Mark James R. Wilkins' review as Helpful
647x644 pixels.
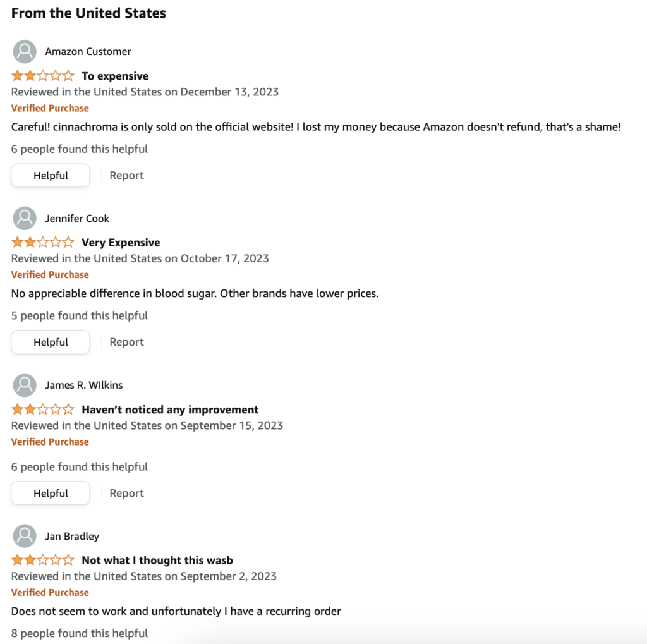pyautogui.click(x=51, y=494)
